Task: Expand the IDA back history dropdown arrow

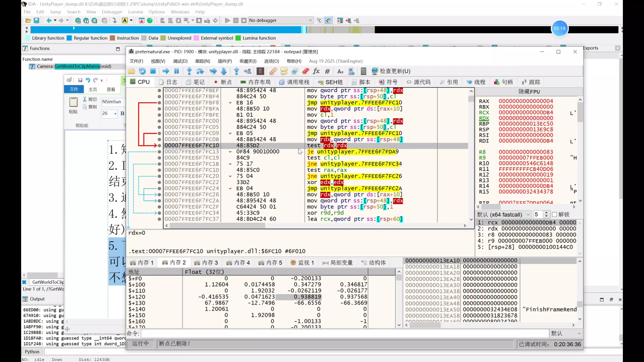Action: tap(55, 20)
